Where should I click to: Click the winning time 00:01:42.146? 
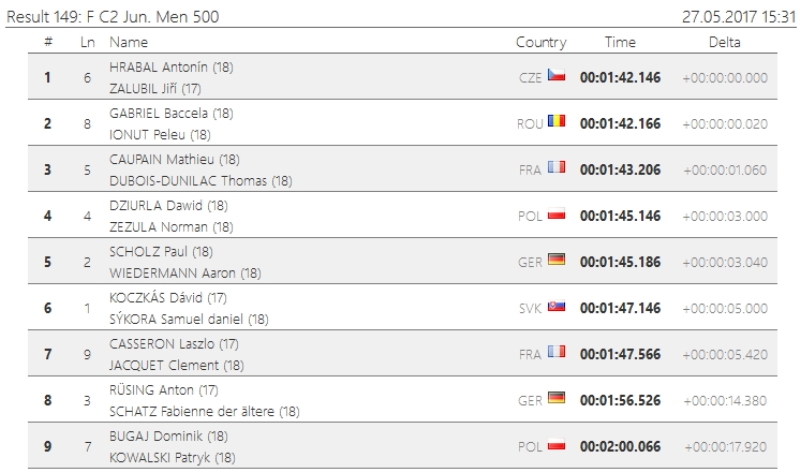click(620, 77)
